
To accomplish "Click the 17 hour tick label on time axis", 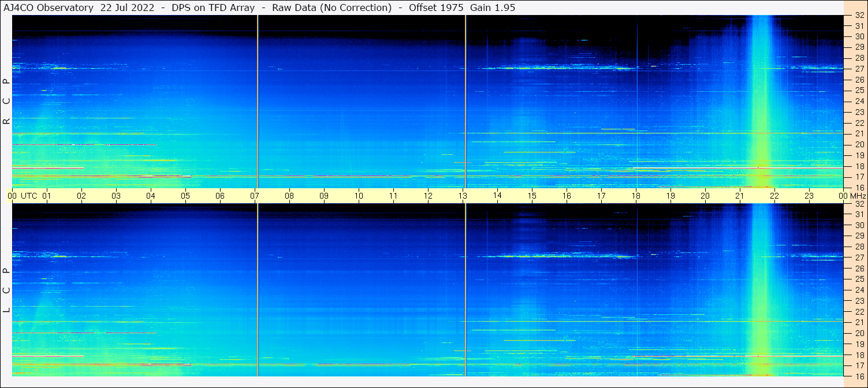I will 601,196.
